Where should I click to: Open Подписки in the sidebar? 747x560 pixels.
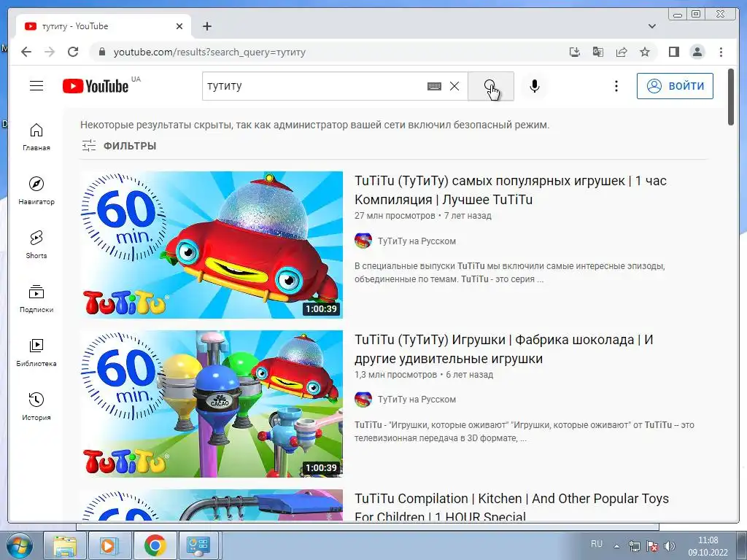(36, 298)
